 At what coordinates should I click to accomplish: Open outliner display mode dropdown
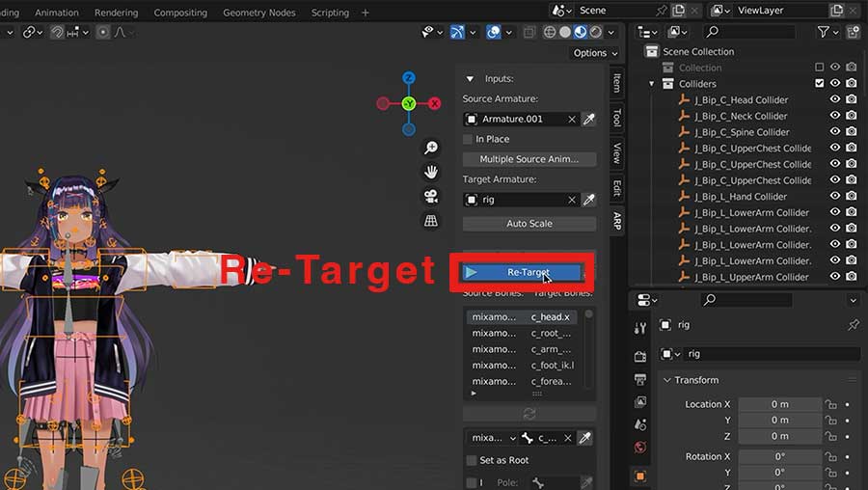click(x=678, y=32)
